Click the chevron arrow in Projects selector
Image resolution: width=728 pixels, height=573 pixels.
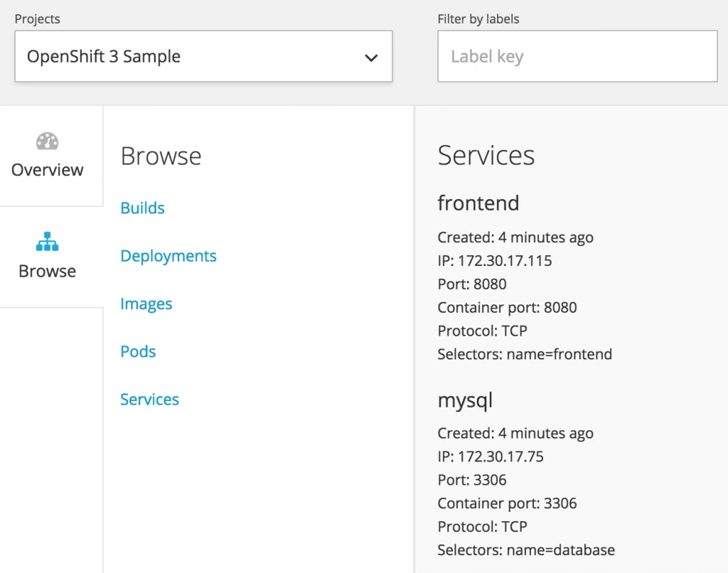(x=371, y=58)
